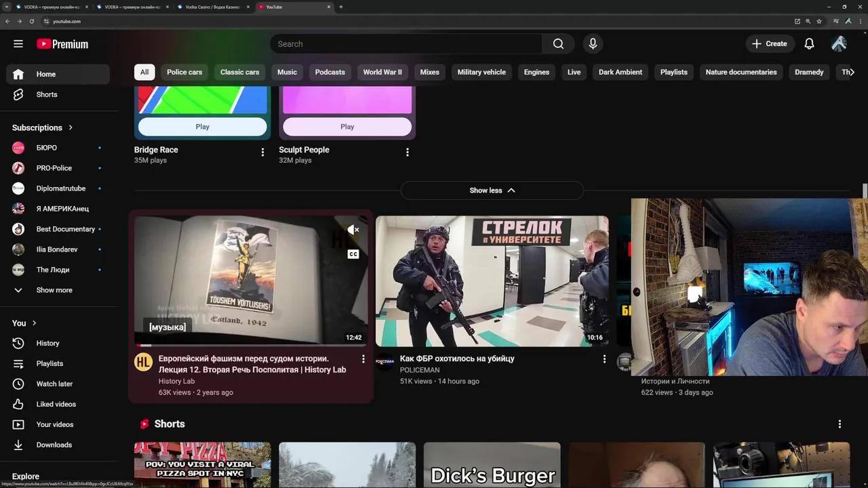Play the Bridge Race game
Image resolution: width=868 pixels, height=488 pixels.
pyautogui.click(x=203, y=127)
